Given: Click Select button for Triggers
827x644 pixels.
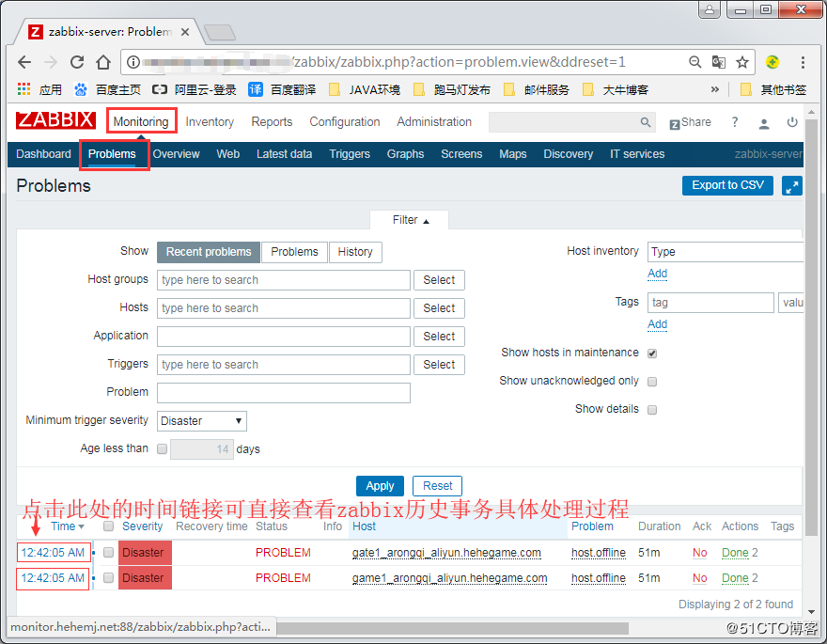Looking at the screenshot, I should tap(439, 365).
